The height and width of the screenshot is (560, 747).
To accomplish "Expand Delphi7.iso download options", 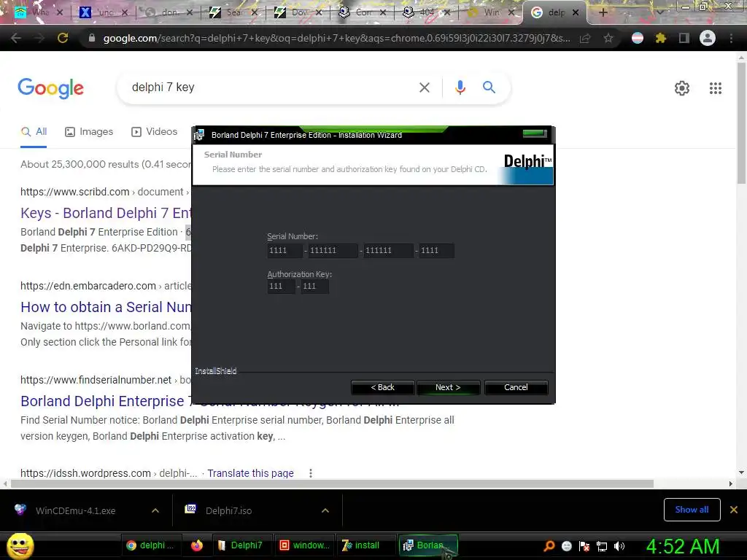I will pos(325,510).
